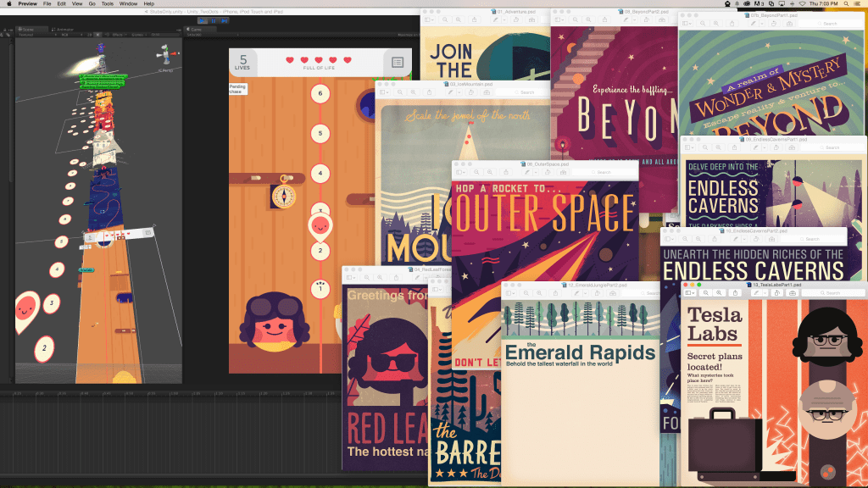This screenshot has height=488, width=868.
Task: Zoom in on 13_TeslaLabsPart1.psd window
Action: pyautogui.click(x=719, y=291)
